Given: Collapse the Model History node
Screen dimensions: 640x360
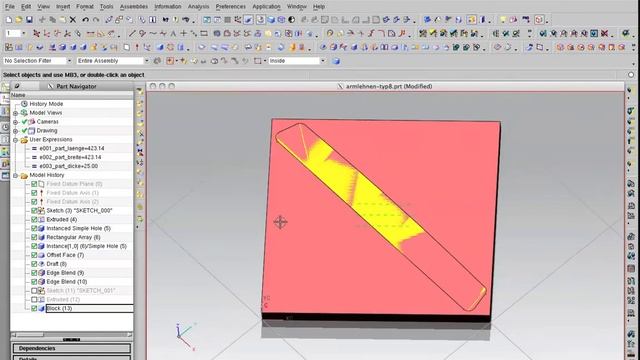Looking at the screenshot, I should click(16, 176).
